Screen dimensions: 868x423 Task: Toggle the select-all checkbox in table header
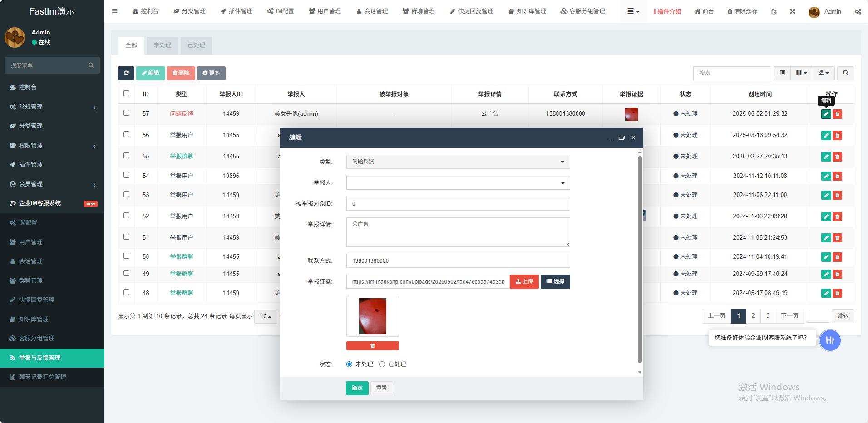[x=127, y=93]
